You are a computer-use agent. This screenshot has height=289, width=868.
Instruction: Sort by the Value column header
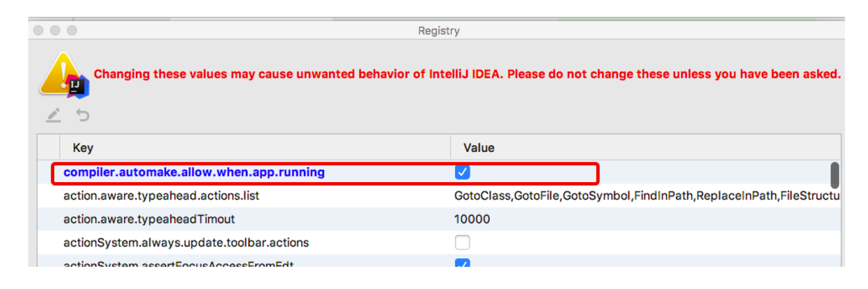pos(645,148)
